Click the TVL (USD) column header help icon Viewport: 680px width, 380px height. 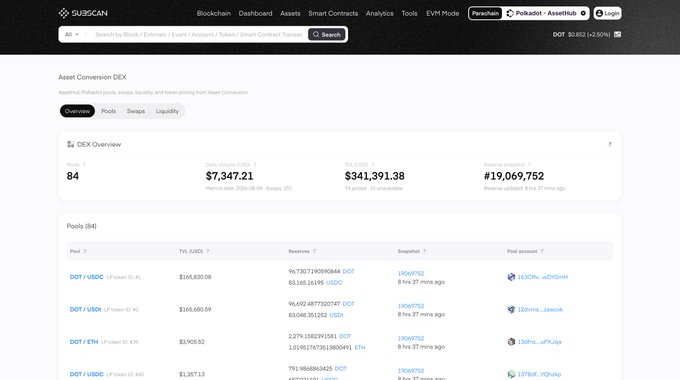[208, 251]
